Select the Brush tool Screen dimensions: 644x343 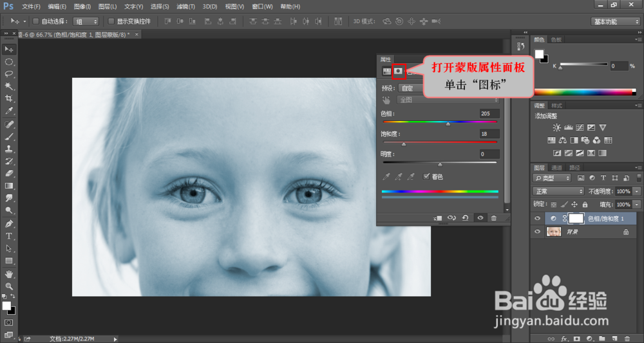point(8,136)
